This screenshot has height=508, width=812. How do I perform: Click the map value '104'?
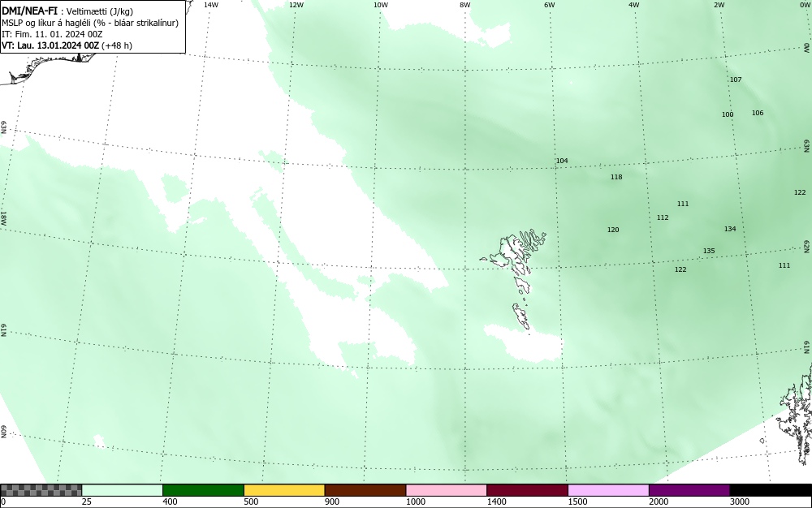(x=562, y=161)
